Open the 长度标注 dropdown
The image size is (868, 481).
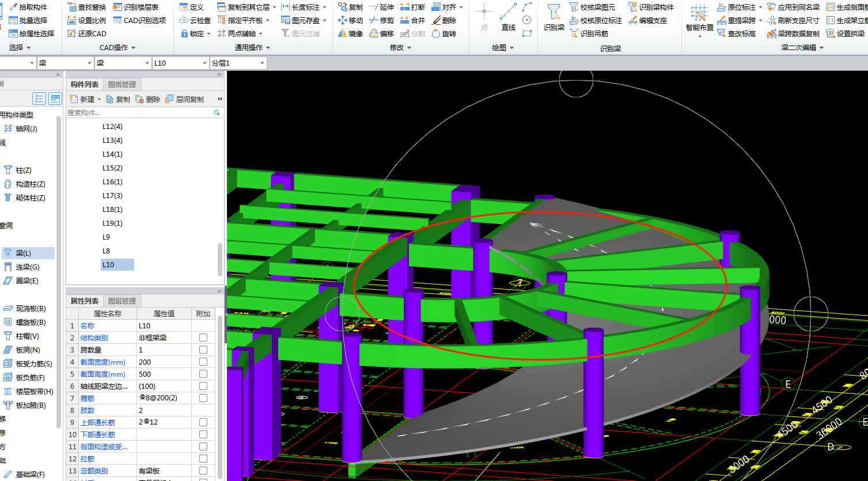coord(325,7)
